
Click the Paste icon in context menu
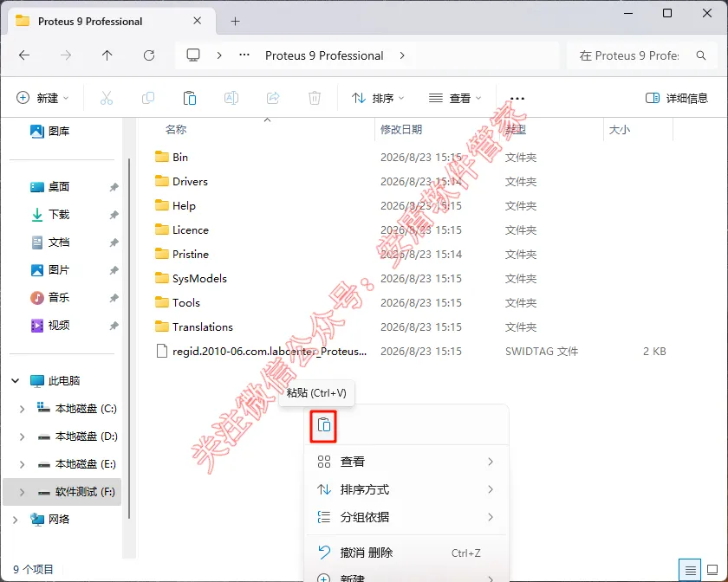tap(323, 425)
